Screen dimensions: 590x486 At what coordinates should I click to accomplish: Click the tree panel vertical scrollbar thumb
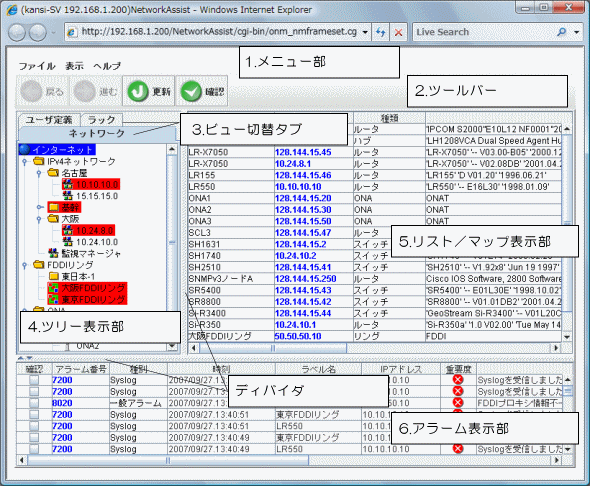(x=172, y=243)
